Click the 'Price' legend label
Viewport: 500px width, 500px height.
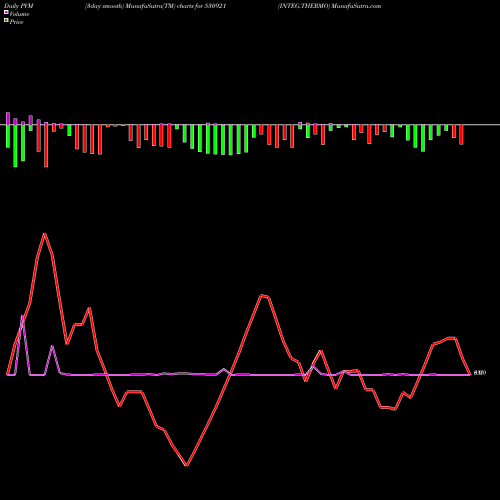[16, 22]
